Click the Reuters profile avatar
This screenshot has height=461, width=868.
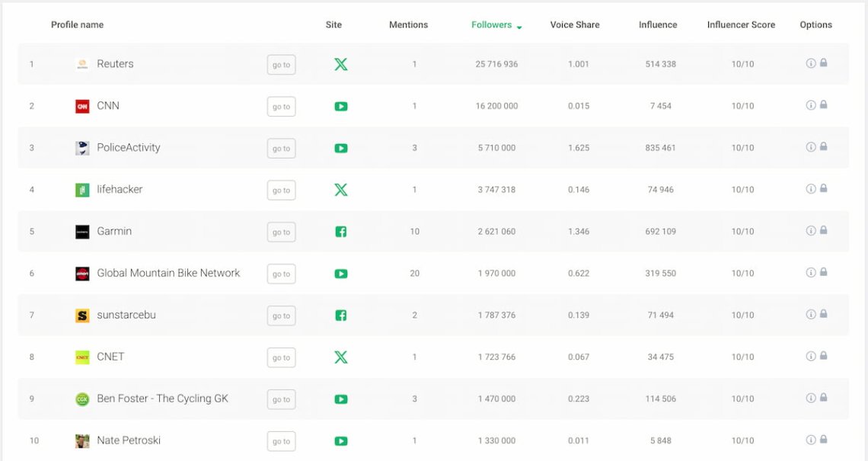82,64
